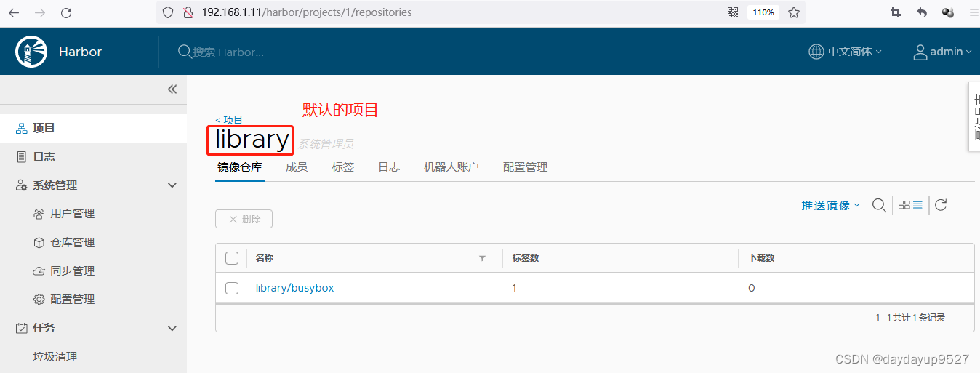Screen dimensions: 980x373
Task: Select 项目 in the sidebar
Action: tap(93, 128)
